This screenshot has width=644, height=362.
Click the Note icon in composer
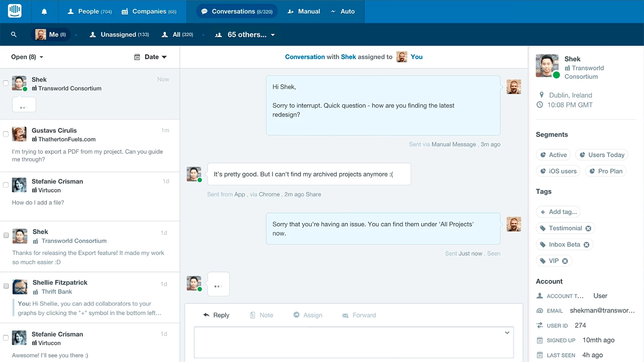253,315
